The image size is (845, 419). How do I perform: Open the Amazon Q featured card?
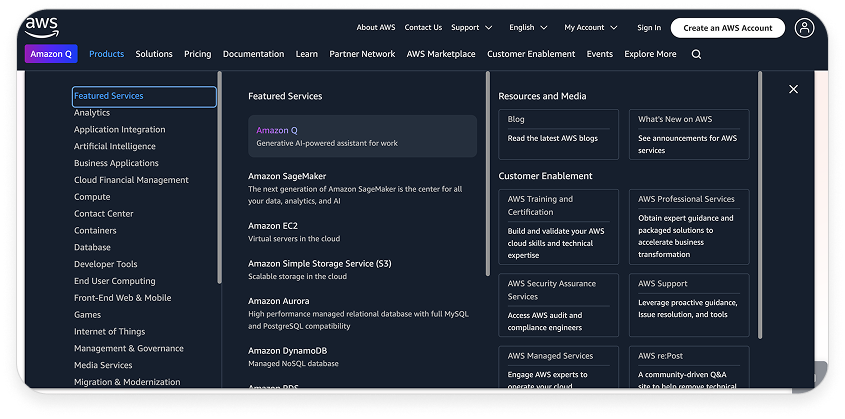pos(362,136)
